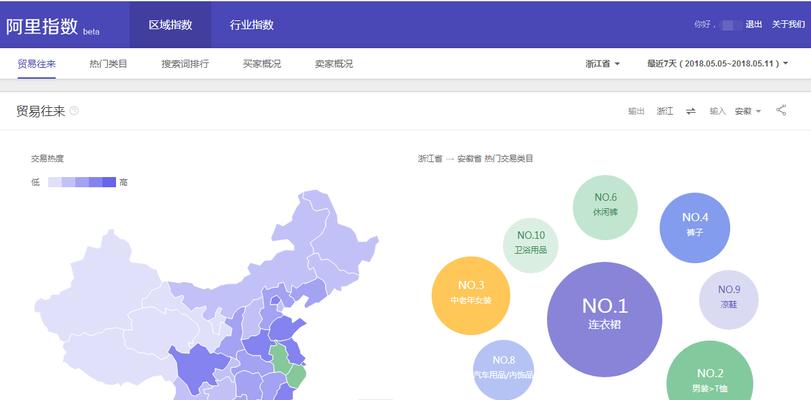This screenshot has height=400, width=811.
Task: Click the 浙江省 → 安徽省 热门交易类目 heading
Action: click(475, 158)
